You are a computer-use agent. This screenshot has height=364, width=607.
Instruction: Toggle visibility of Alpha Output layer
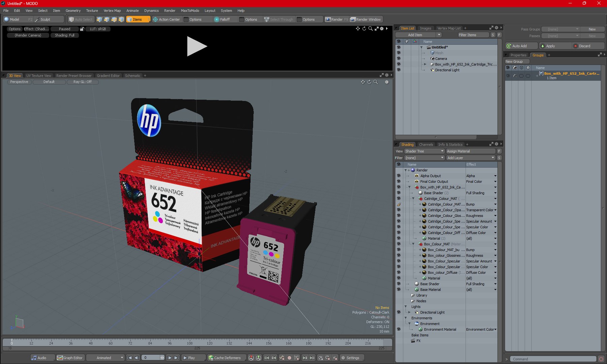point(399,176)
